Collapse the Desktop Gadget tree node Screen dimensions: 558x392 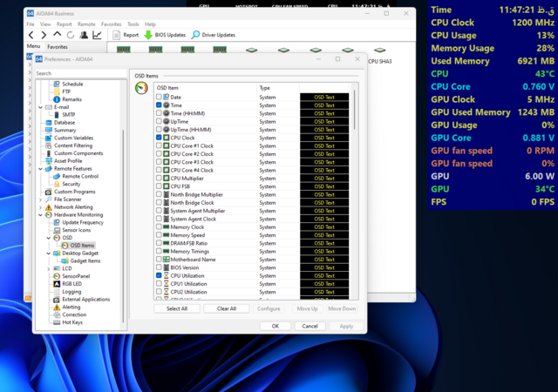[x=49, y=253]
